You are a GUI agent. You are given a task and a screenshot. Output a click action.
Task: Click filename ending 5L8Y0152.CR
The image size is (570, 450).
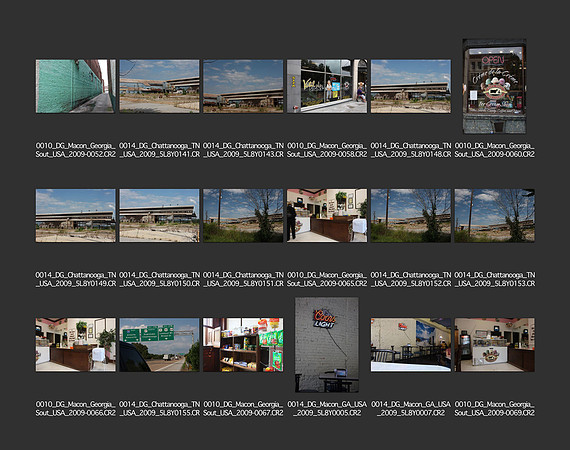click(411, 279)
